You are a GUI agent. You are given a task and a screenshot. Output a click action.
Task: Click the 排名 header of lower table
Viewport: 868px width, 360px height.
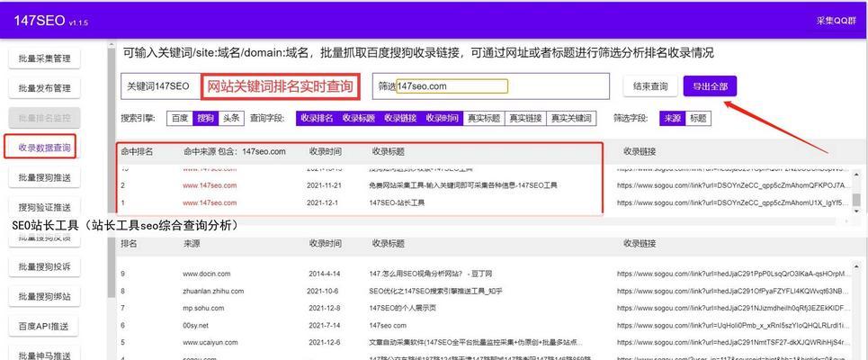129,243
